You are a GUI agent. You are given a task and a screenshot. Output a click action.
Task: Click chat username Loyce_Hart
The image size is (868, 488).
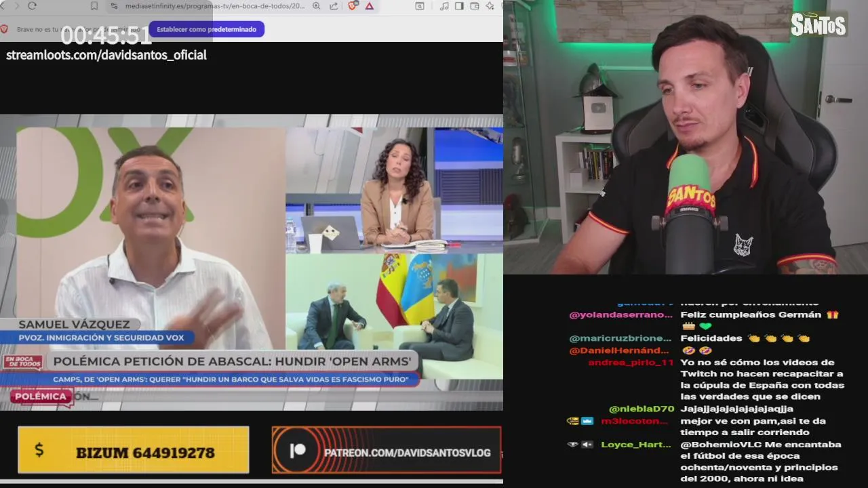pyautogui.click(x=635, y=445)
